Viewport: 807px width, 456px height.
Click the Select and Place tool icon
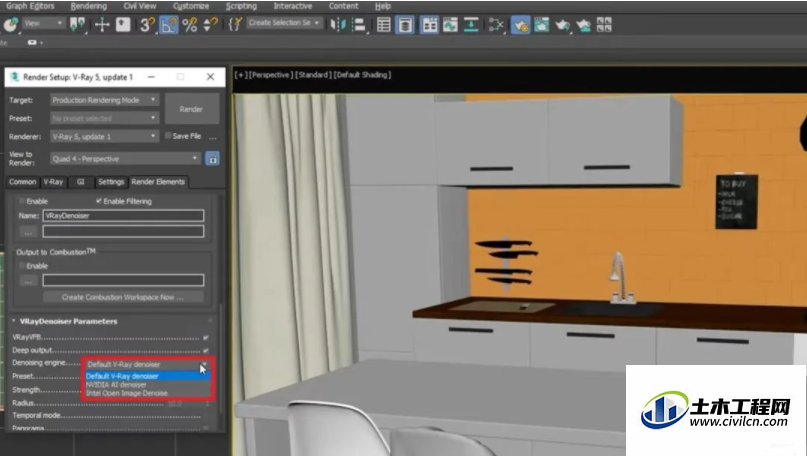(10, 24)
